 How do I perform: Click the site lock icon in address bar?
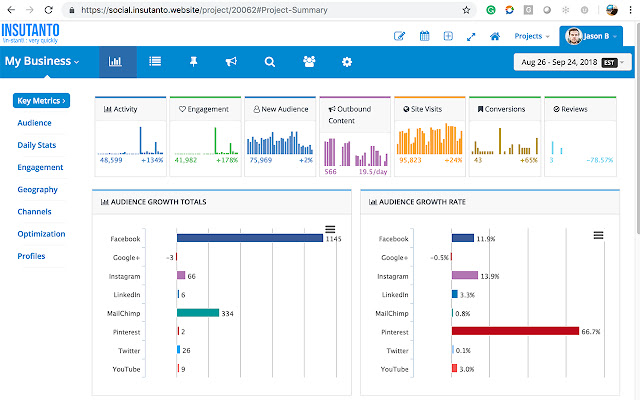tap(72, 10)
